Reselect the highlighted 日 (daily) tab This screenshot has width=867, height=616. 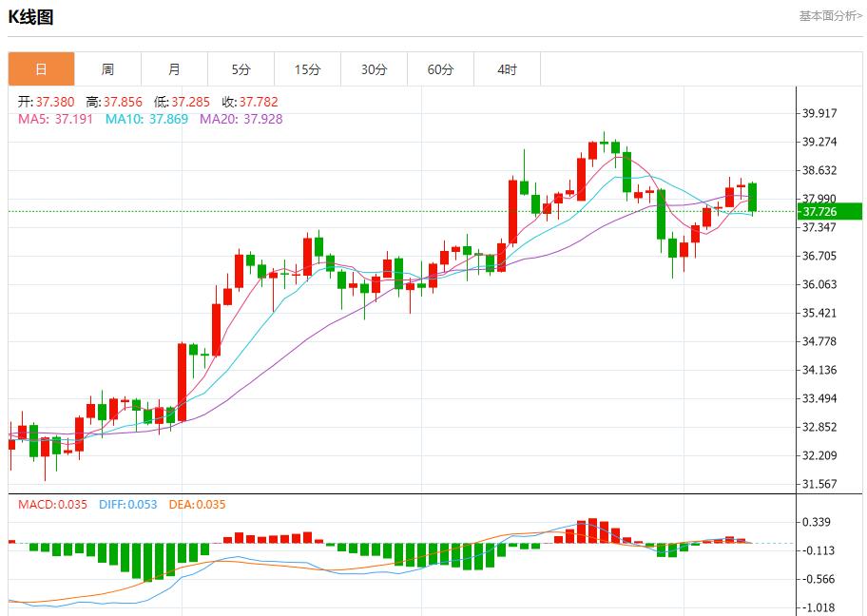coord(40,68)
